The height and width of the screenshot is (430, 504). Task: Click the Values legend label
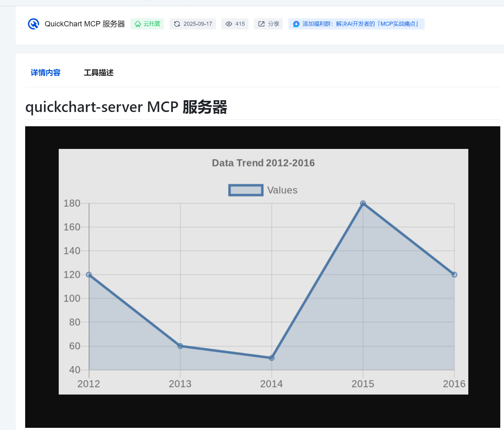[x=282, y=190]
